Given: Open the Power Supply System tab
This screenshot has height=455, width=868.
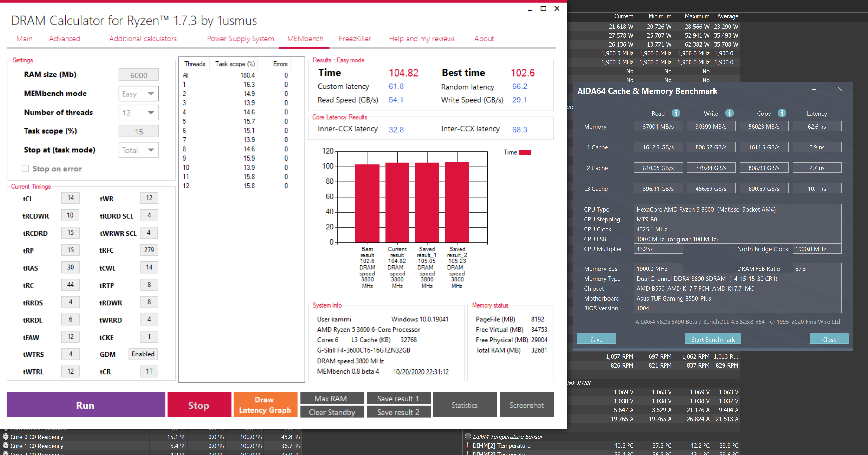Looking at the screenshot, I should 240,39.
